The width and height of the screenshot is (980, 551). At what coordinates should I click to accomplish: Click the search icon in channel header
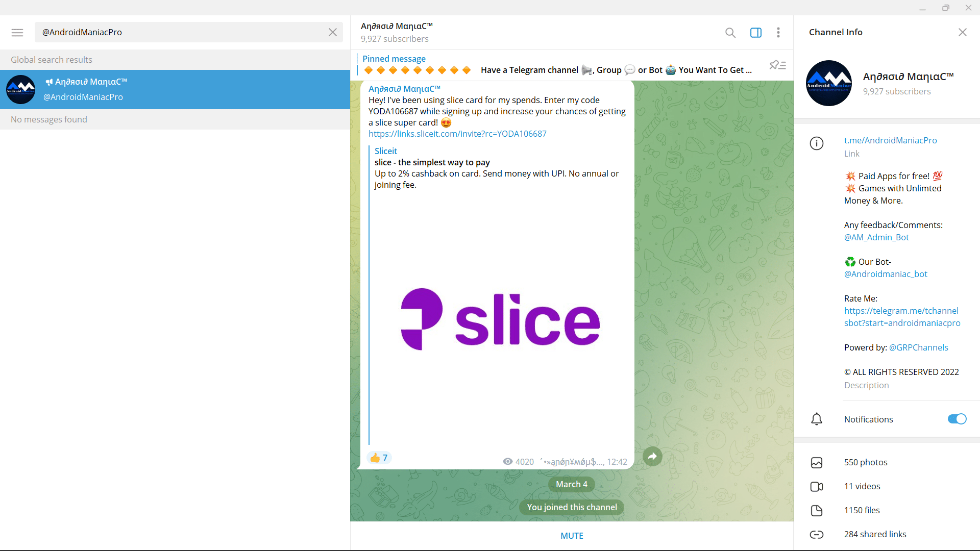(x=730, y=32)
